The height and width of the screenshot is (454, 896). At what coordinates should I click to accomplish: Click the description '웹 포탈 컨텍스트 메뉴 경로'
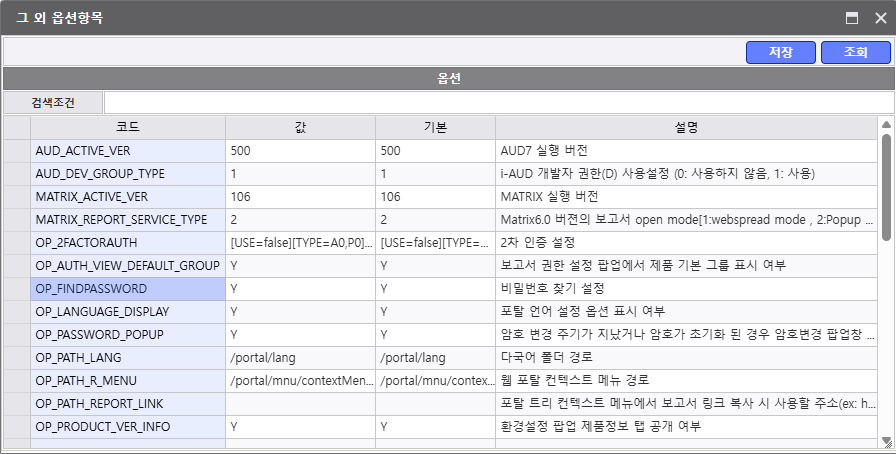point(575,381)
